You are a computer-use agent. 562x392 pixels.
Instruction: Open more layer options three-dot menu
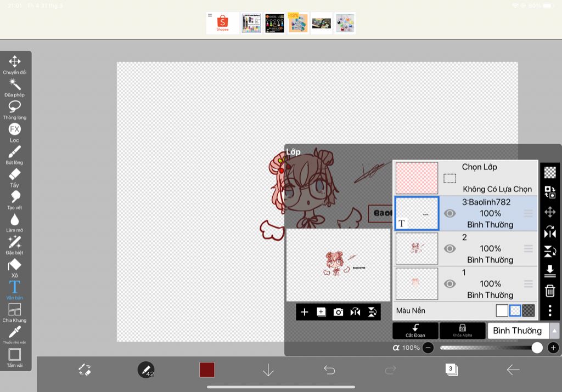[550, 310]
